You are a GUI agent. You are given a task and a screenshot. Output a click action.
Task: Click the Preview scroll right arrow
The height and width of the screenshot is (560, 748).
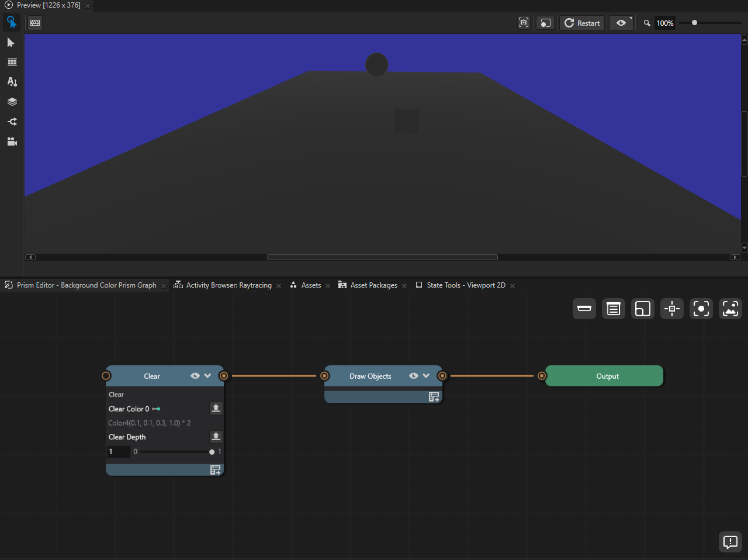(735, 257)
